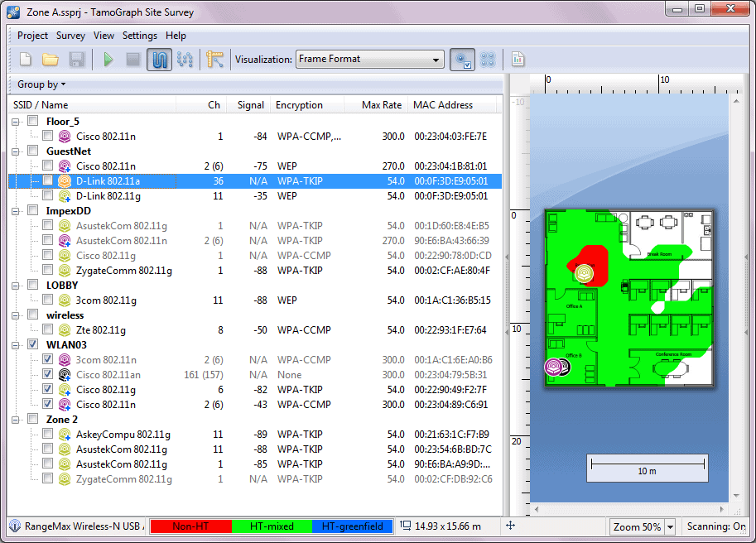Viewport: 756px width, 543px height.
Task: Click the Floor_5 Cisco 802.11n AP icon
Action: pyautogui.click(x=64, y=137)
